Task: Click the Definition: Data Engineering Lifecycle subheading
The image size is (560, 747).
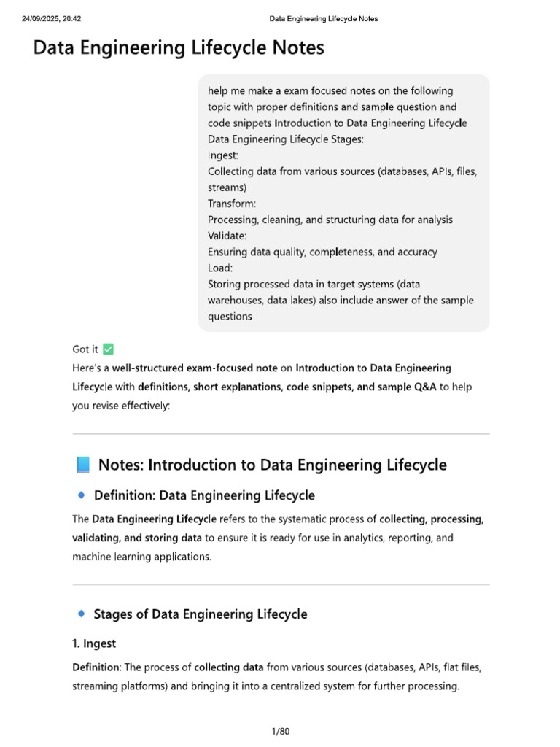Action: click(x=204, y=495)
